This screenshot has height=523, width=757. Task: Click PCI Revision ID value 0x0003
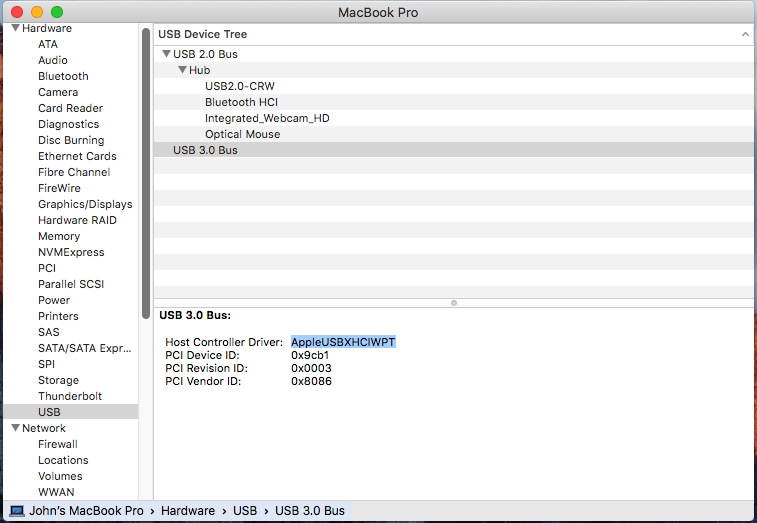(311, 368)
